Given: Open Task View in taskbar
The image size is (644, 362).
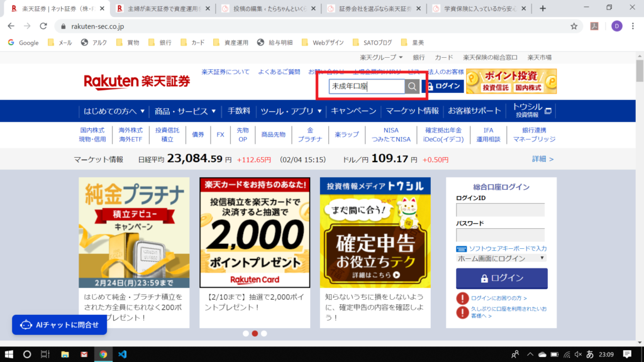Looking at the screenshot, I should pos(45,354).
